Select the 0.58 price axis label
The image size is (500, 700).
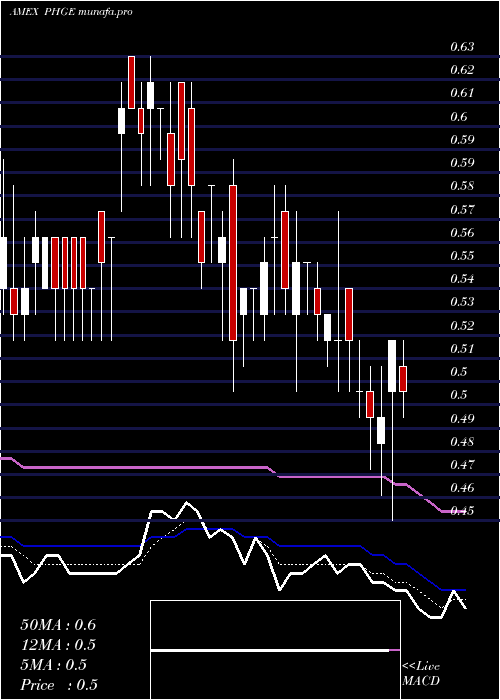462,186
